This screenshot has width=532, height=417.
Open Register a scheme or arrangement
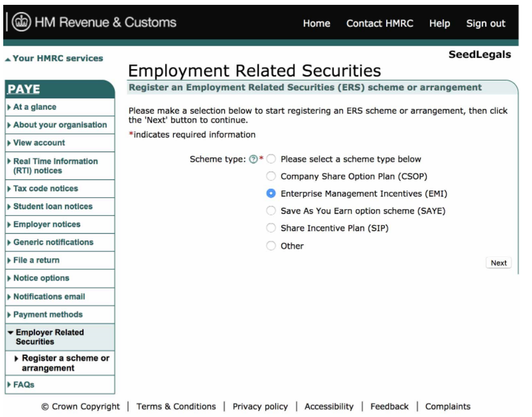pyautogui.click(x=65, y=363)
